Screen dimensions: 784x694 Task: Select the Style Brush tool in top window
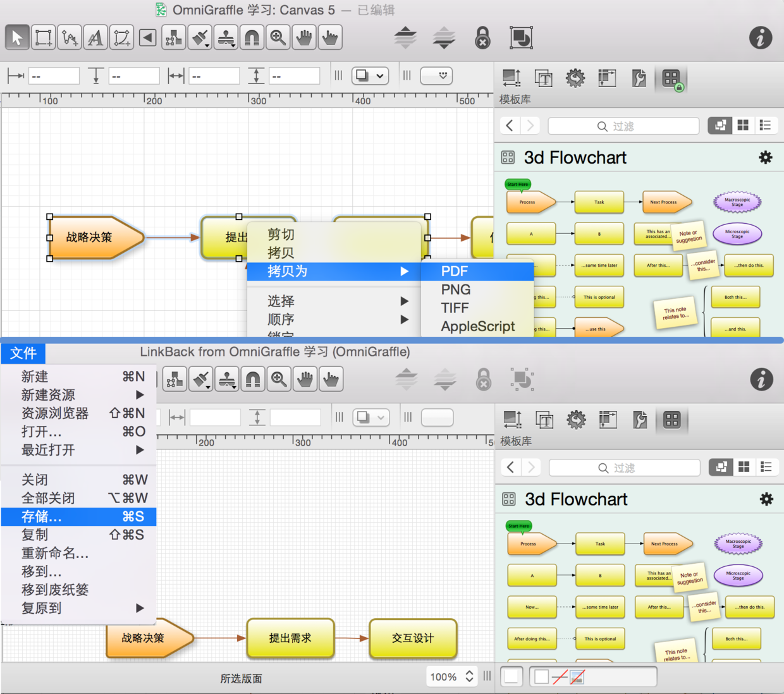click(x=200, y=37)
